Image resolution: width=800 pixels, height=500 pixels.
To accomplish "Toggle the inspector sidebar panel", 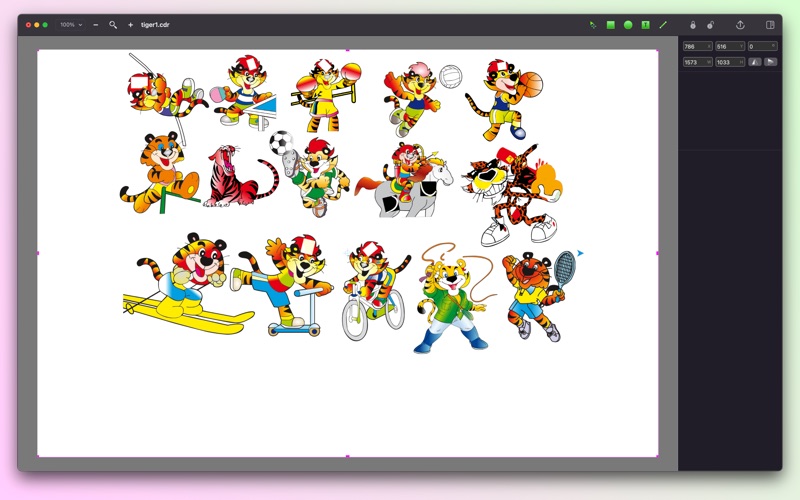I will tap(770, 24).
